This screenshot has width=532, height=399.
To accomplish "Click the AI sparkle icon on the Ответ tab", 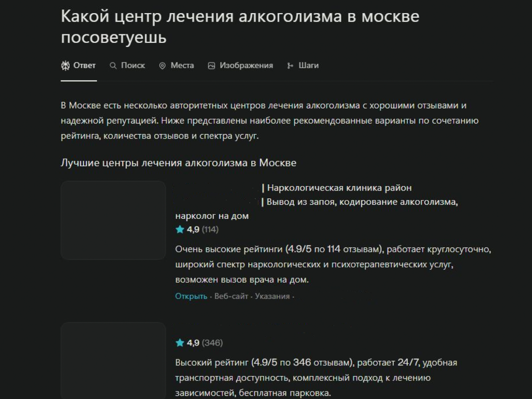I will [x=65, y=65].
